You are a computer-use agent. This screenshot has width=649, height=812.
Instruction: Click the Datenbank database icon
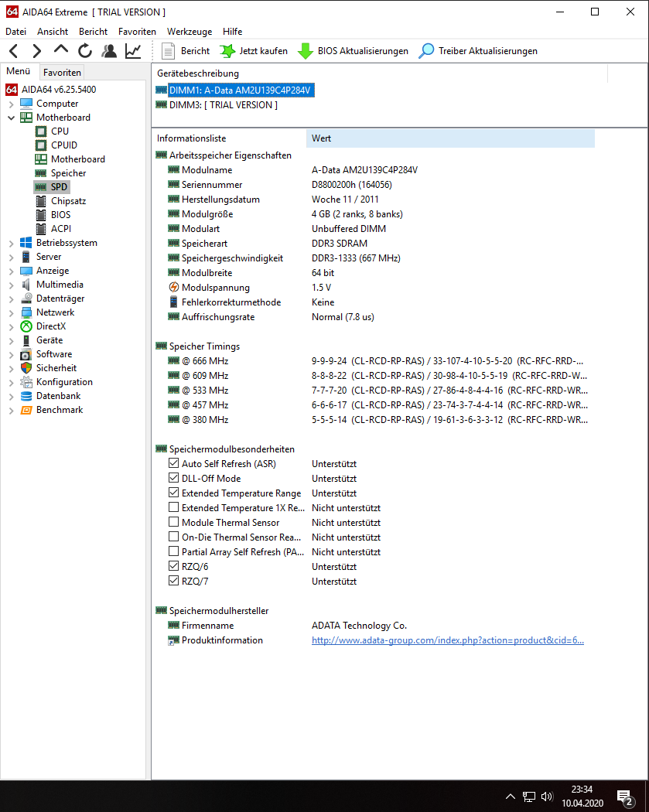point(26,396)
